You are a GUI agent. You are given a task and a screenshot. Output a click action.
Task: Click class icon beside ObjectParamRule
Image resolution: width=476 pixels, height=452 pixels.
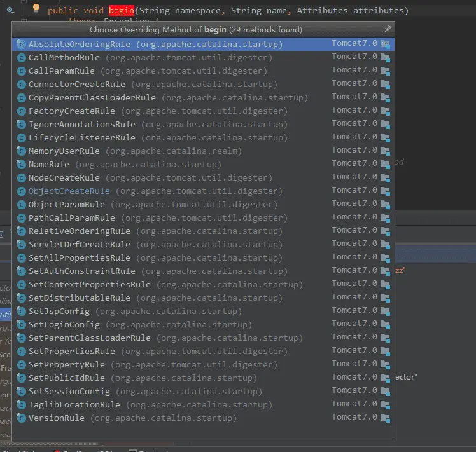pos(21,205)
